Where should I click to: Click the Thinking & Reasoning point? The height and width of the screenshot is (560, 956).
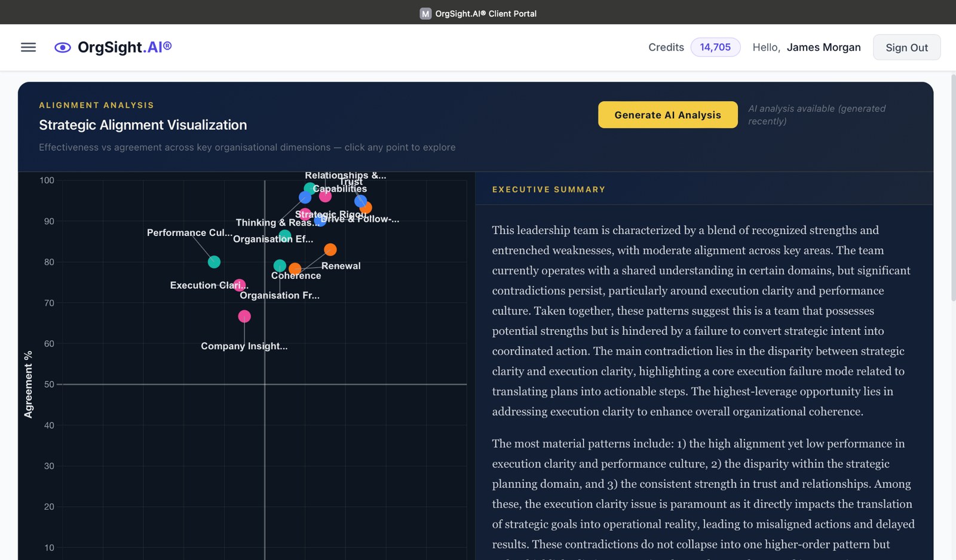(x=305, y=198)
